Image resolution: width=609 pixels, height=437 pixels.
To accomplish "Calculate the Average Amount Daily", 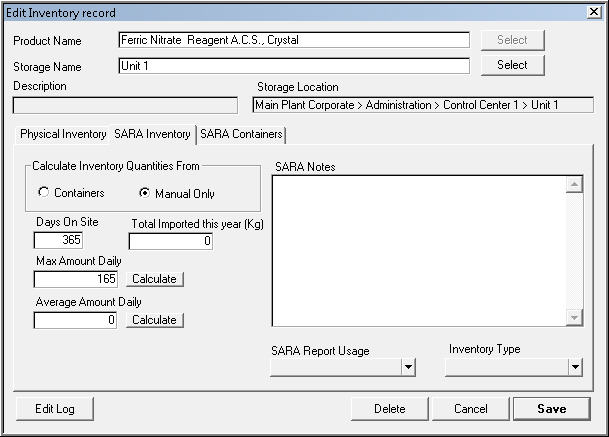I will (x=155, y=320).
